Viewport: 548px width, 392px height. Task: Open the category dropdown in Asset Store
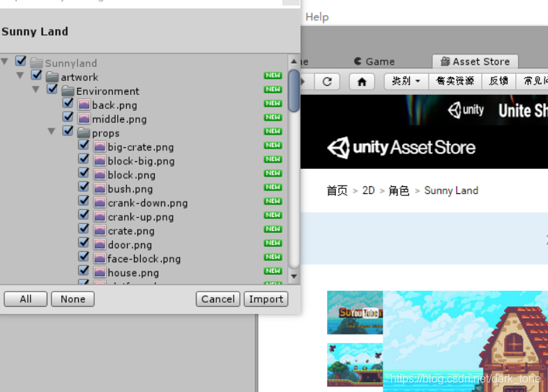coord(406,82)
